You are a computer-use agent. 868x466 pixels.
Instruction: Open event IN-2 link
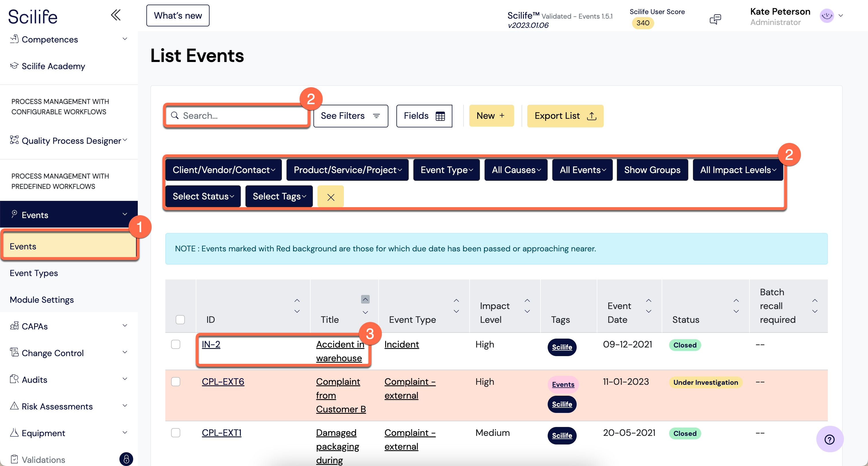pos(211,344)
